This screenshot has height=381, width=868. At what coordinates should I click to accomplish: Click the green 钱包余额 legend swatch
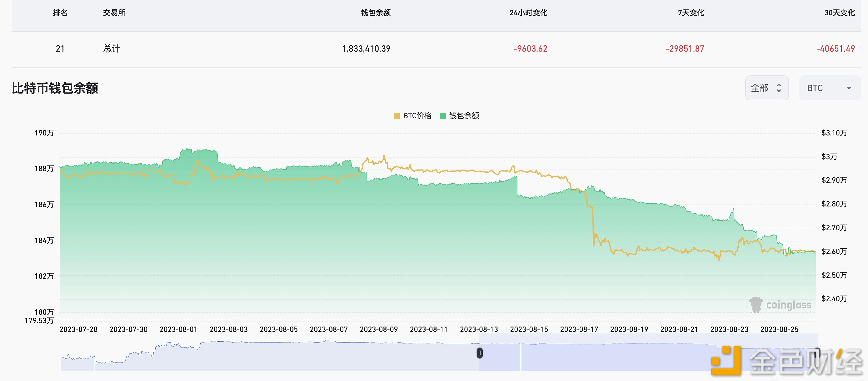coord(443,116)
